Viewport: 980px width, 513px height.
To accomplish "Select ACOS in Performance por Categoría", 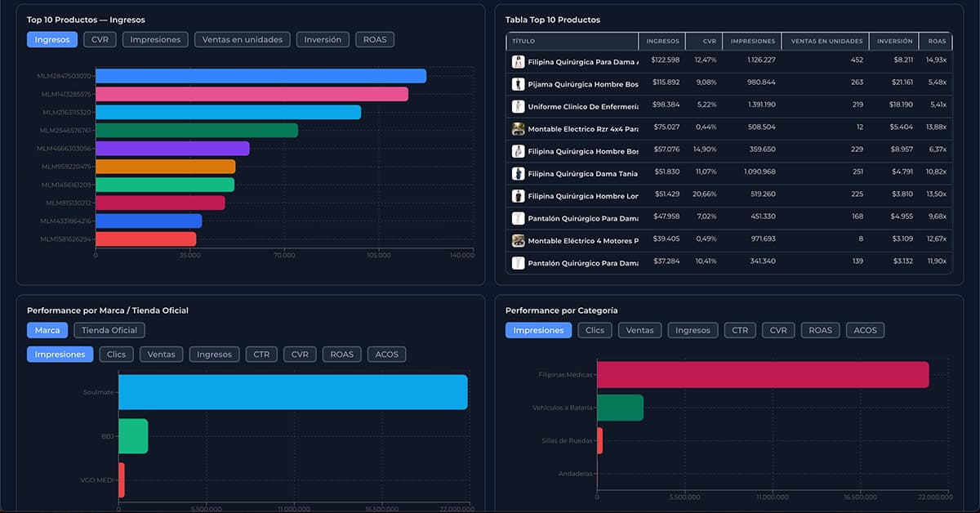I will [866, 330].
